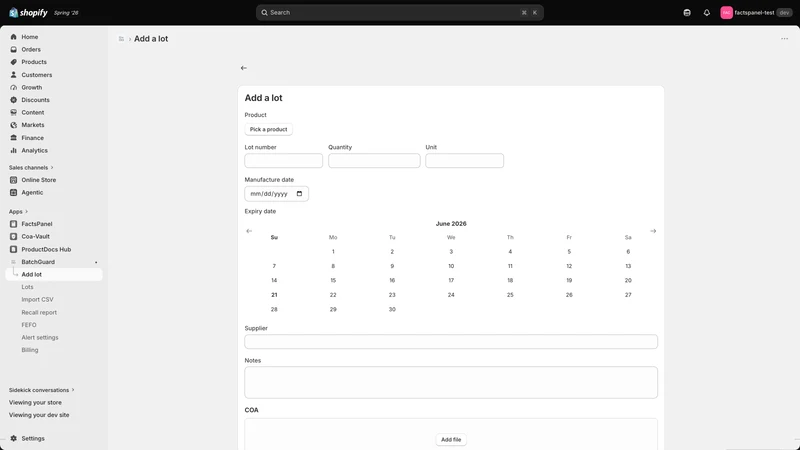
Task: Click the FactsPanel app icon
Action: [14, 224]
